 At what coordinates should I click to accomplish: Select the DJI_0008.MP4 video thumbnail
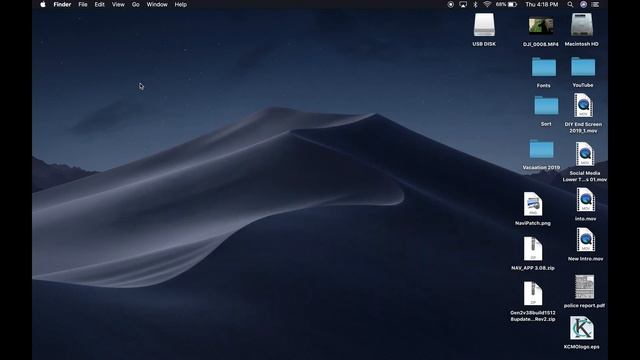[541, 27]
